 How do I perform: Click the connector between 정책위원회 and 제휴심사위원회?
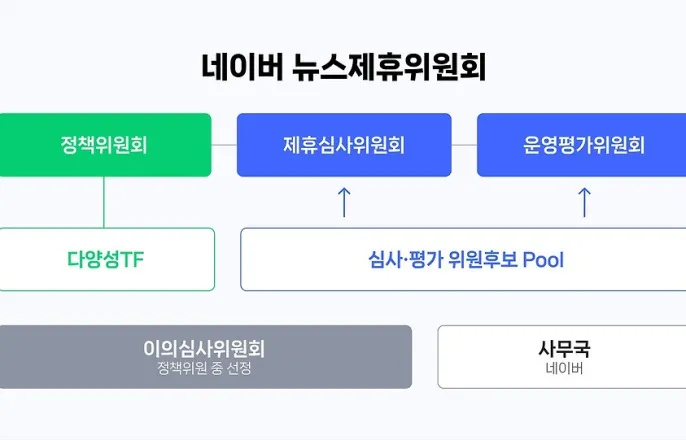tap(224, 145)
